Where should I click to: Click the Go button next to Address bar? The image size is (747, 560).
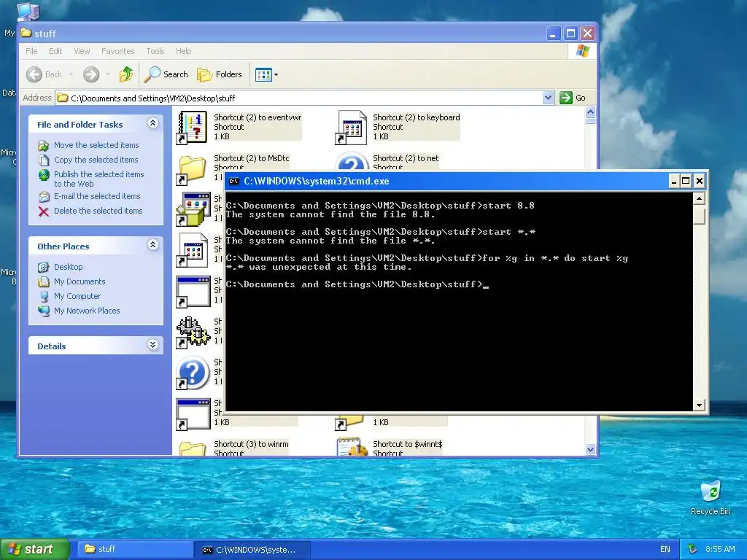573,98
